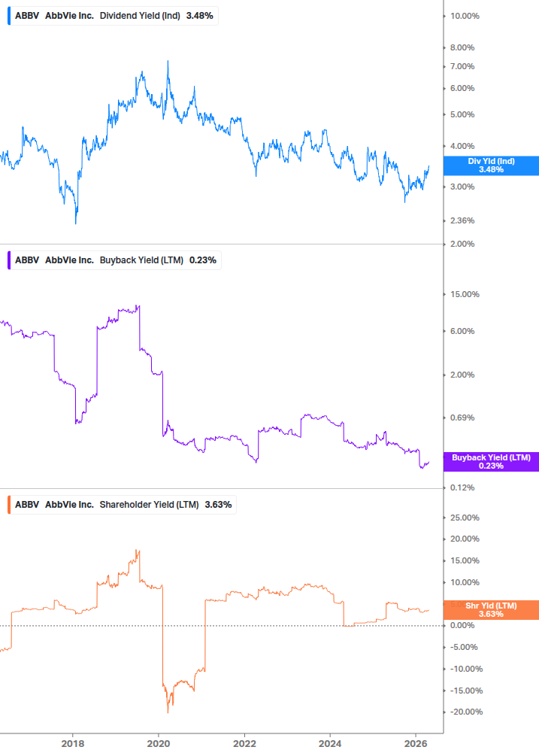This screenshot has width=539, height=756.
Task: Click the -10.00% label on the shareholder yield axis
Action: (x=466, y=669)
